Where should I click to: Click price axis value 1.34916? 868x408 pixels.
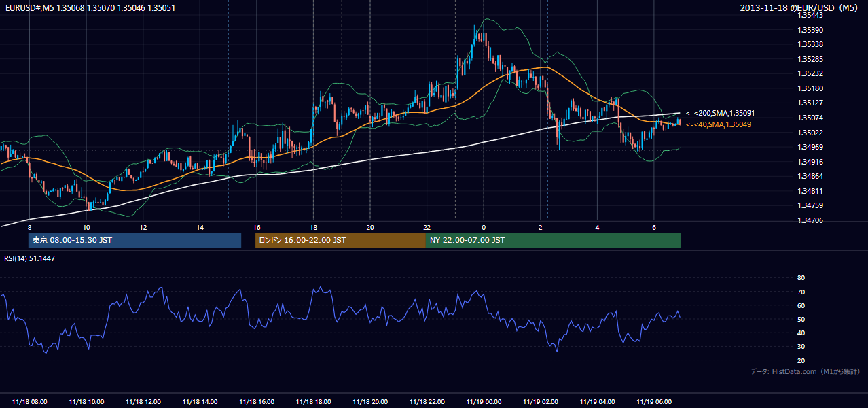click(x=810, y=162)
